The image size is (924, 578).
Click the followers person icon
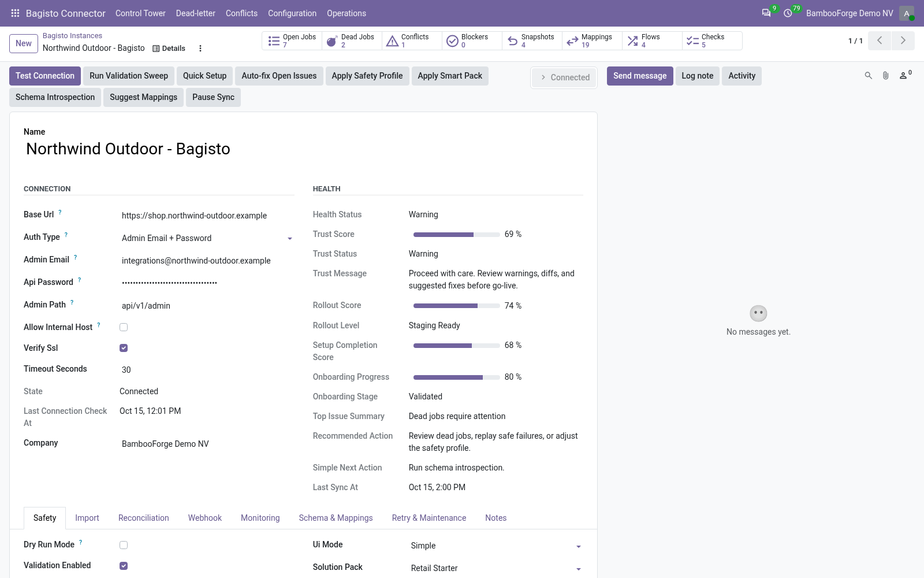click(x=905, y=75)
